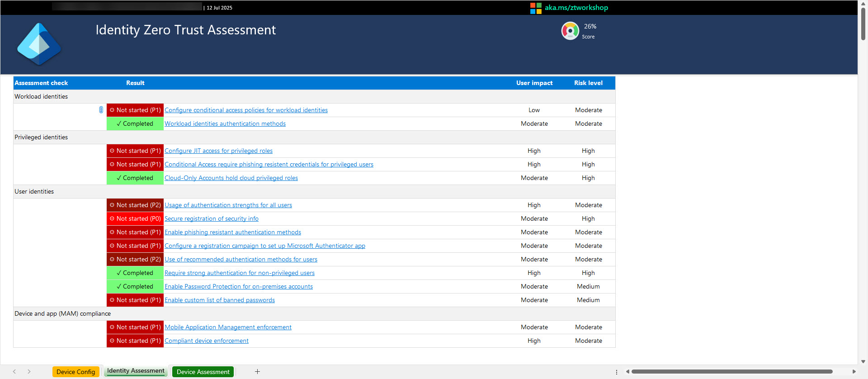Click the horizontal scrollbar thumb
The width and height of the screenshot is (868, 379).
[x=732, y=371]
